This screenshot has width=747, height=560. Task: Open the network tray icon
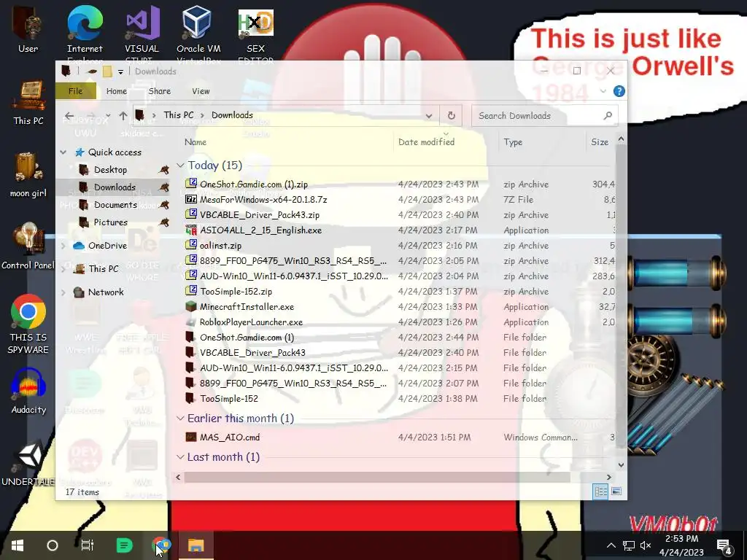point(628,545)
